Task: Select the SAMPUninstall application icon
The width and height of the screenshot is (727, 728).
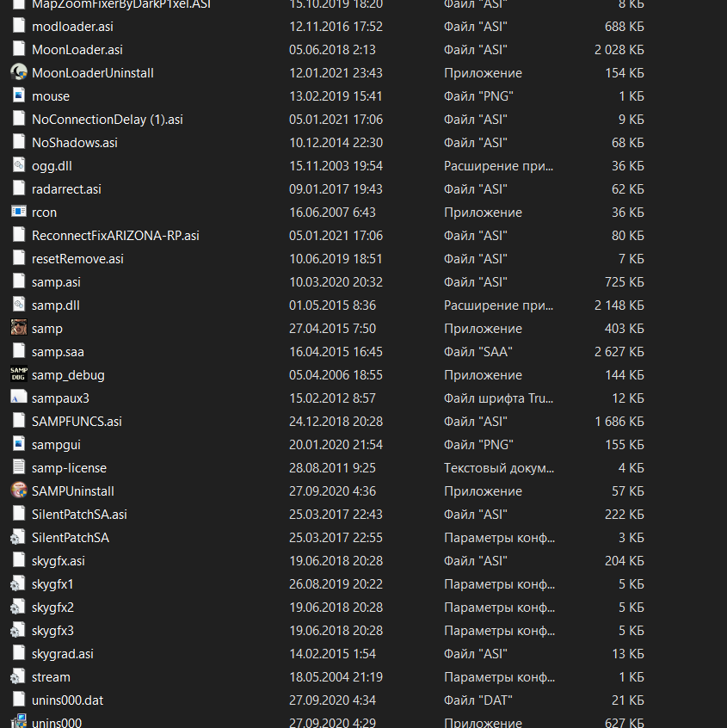Action: [19, 490]
